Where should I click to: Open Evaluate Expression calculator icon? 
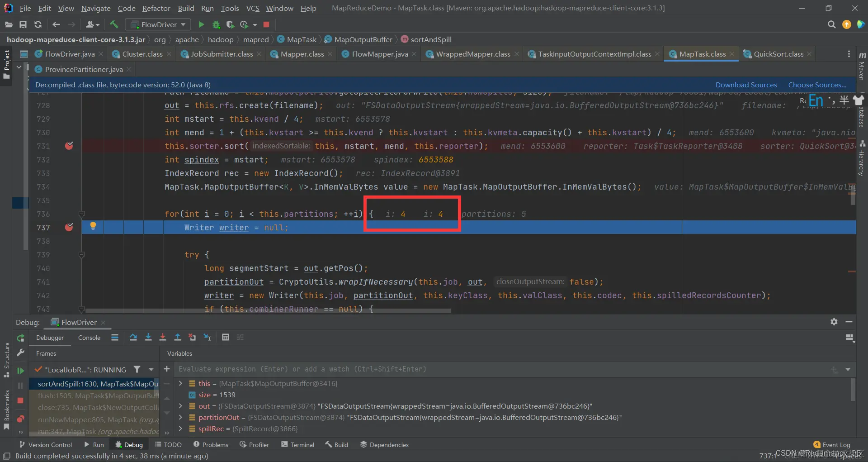226,337
